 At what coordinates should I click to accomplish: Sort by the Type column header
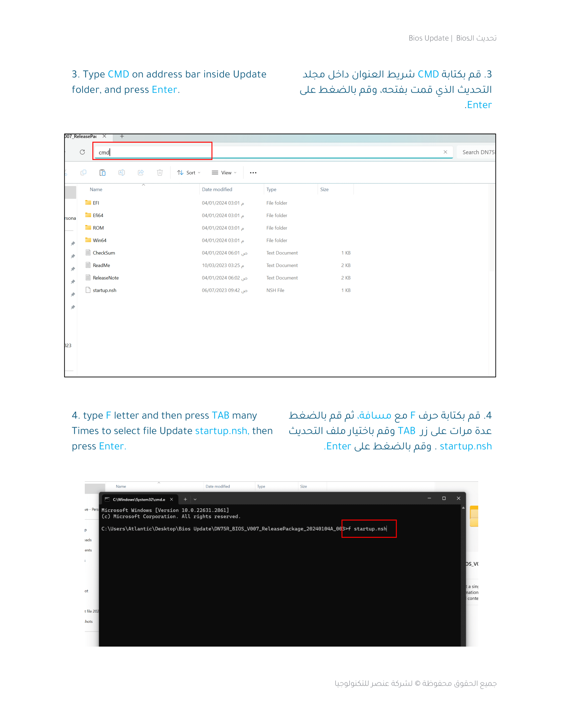coord(272,189)
